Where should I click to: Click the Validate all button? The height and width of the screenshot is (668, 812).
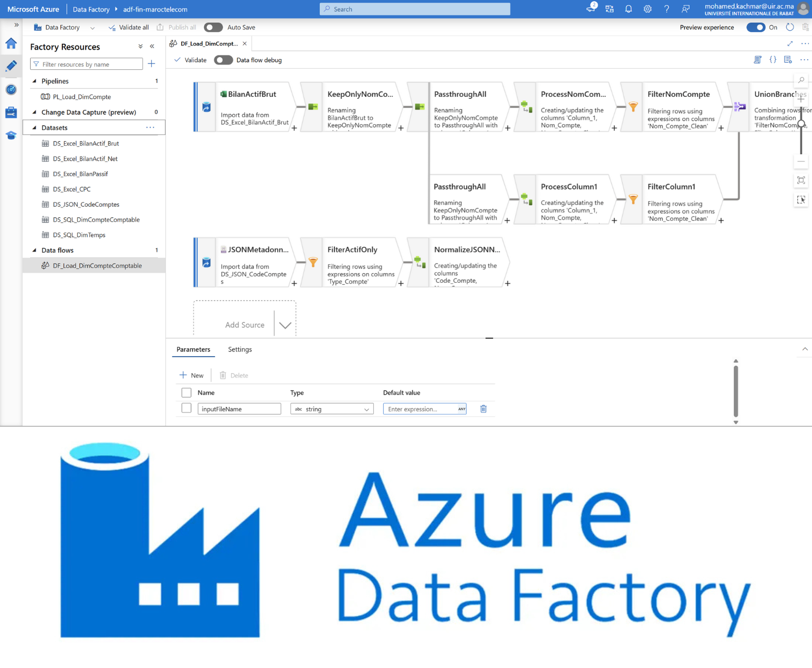(128, 27)
